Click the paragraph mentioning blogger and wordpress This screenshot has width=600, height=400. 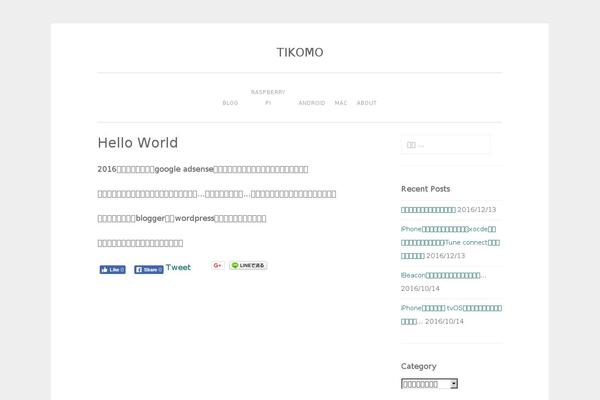(182, 219)
